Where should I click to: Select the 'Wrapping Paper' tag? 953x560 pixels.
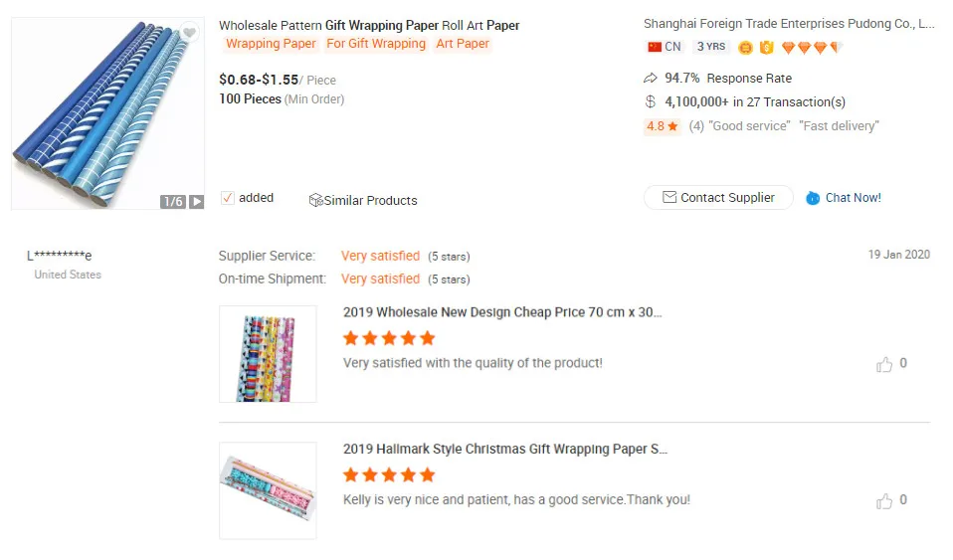pos(271,44)
